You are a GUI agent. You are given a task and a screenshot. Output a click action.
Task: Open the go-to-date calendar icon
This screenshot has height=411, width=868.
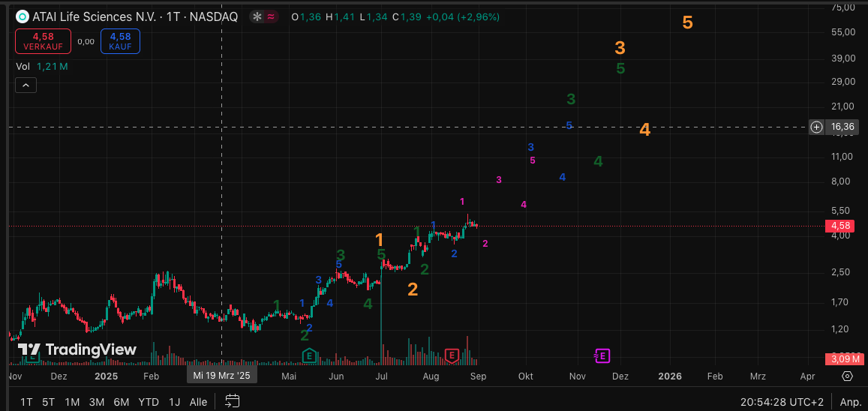pyautogui.click(x=232, y=401)
